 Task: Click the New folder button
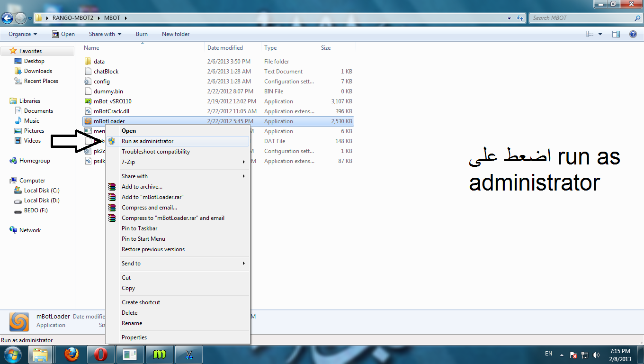[176, 34]
